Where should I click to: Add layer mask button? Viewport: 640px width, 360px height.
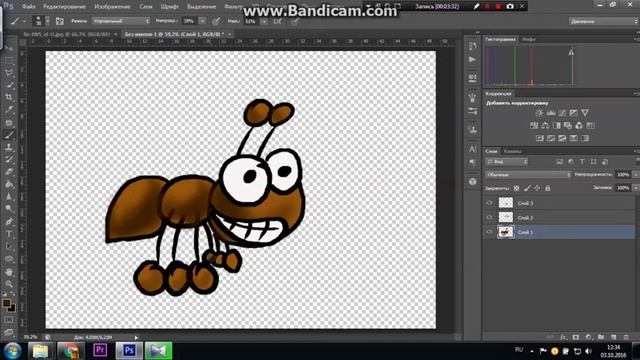pyautogui.click(x=576, y=337)
